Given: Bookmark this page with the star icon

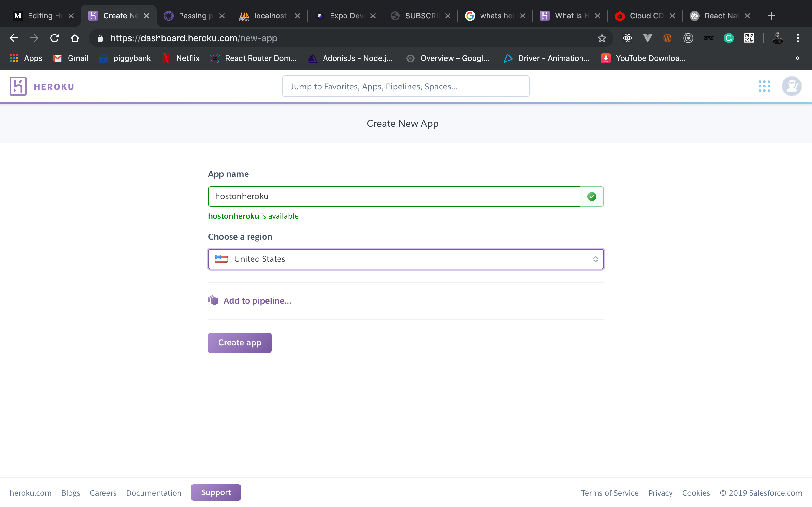Looking at the screenshot, I should coord(602,38).
